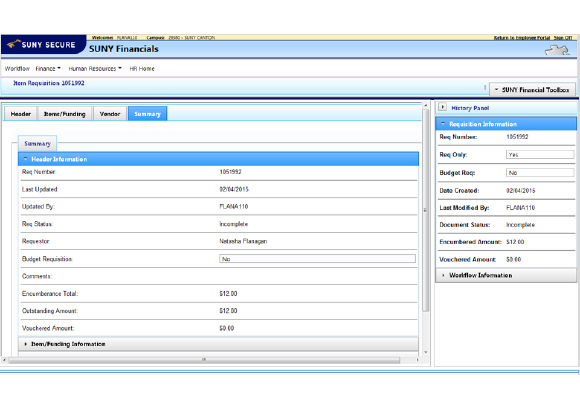Click Encumbrance Total $12.00 value
This screenshot has height=410, width=580.
coord(228,293)
